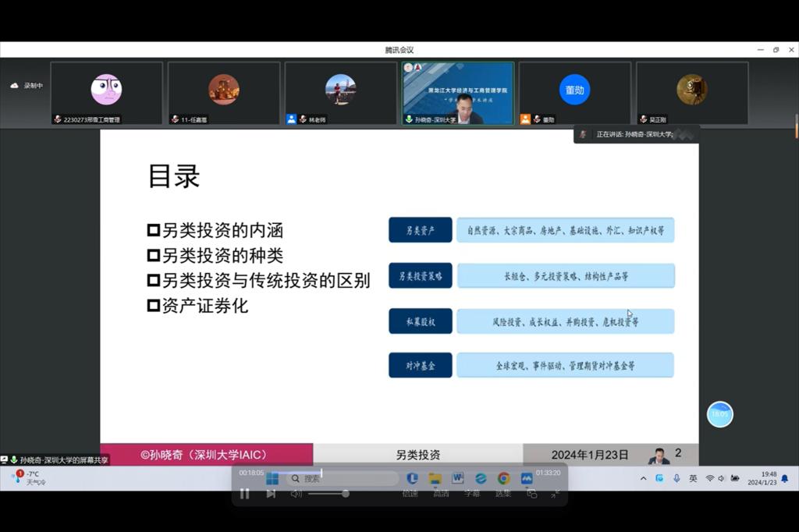Open the Word taskbar icon
This screenshot has height=532, width=799.
coord(457,478)
